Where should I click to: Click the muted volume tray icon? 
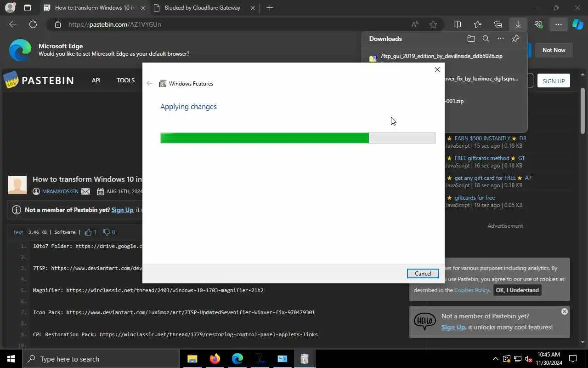point(528,359)
